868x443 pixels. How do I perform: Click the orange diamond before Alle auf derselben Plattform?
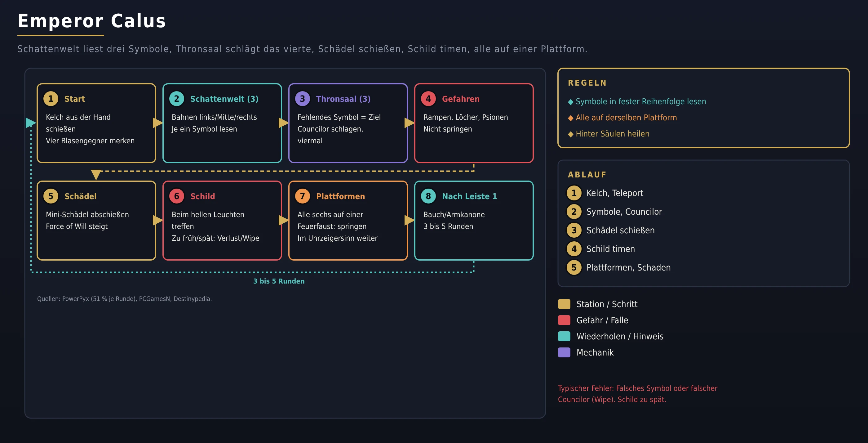(570, 118)
